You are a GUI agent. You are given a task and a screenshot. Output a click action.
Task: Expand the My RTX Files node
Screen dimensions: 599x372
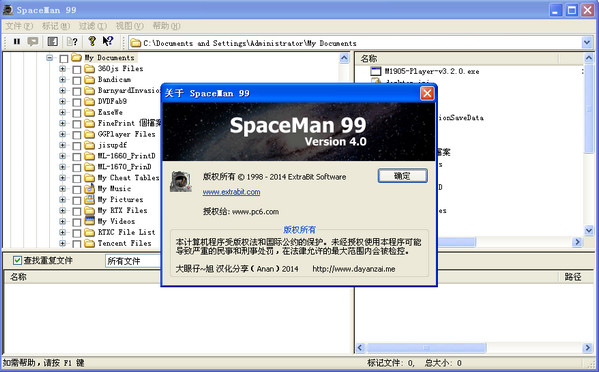(63, 210)
